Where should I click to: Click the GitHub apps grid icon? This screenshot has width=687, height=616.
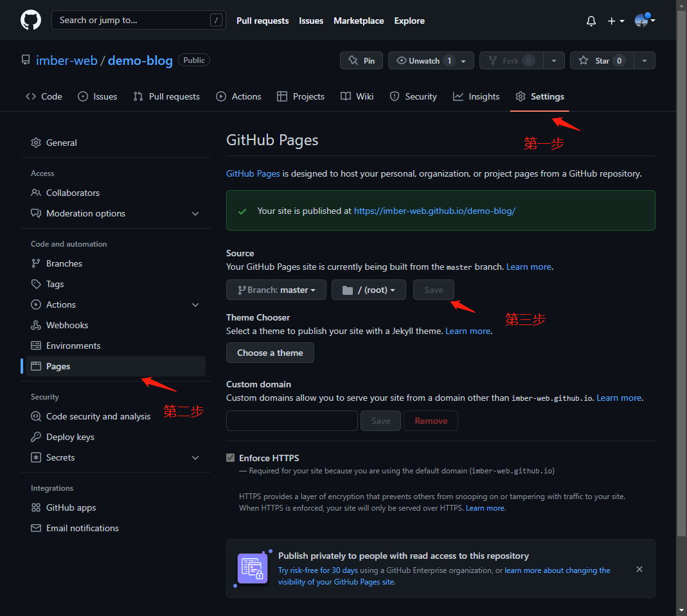tap(36, 507)
